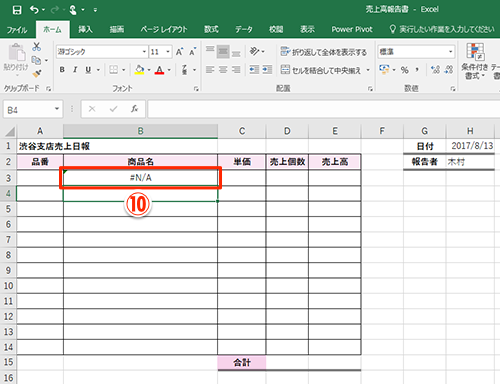Open the font name dropdown 游ゴシック

click(144, 52)
